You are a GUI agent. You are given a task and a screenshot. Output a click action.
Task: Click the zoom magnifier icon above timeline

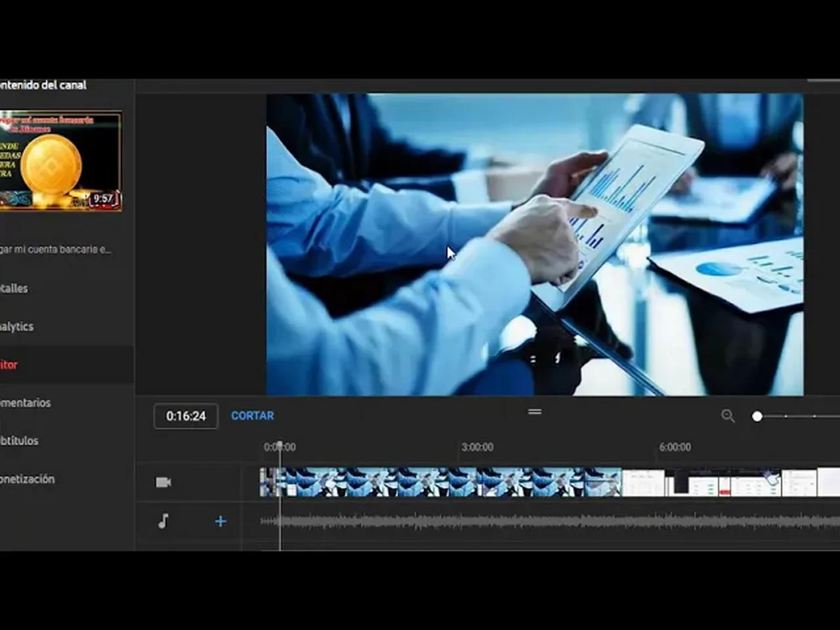pos(728,416)
